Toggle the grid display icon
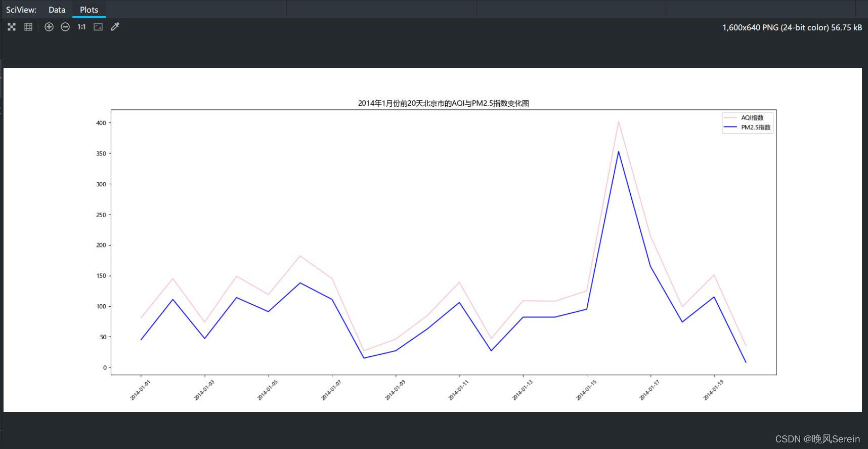 [28, 27]
